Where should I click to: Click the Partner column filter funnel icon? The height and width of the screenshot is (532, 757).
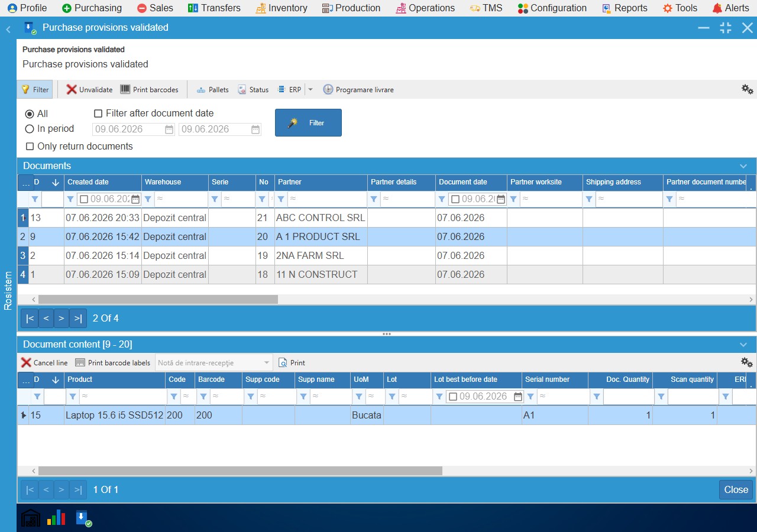click(281, 199)
